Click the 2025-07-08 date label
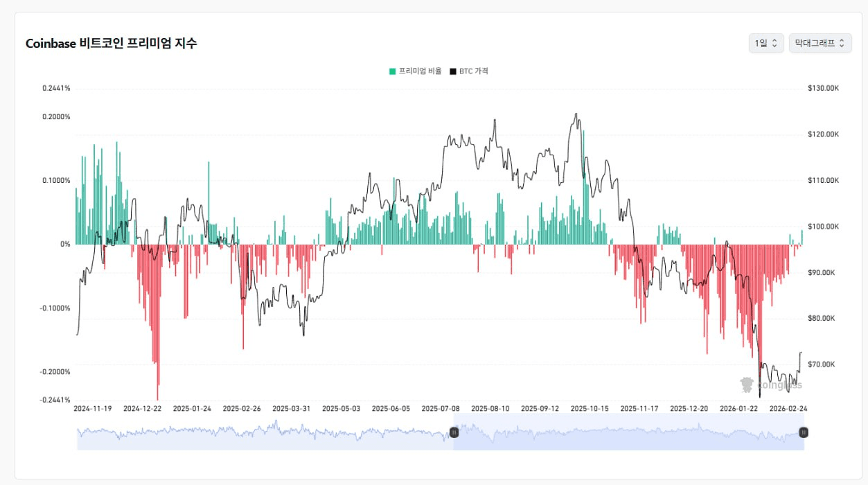The height and width of the screenshot is (485, 868). [x=440, y=409]
